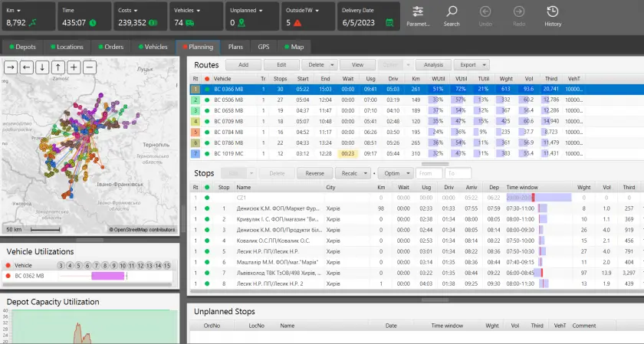Viewport: 644px width, 344px height.
Task: Switch to the Orders tab
Action: pyautogui.click(x=110, y=47)
